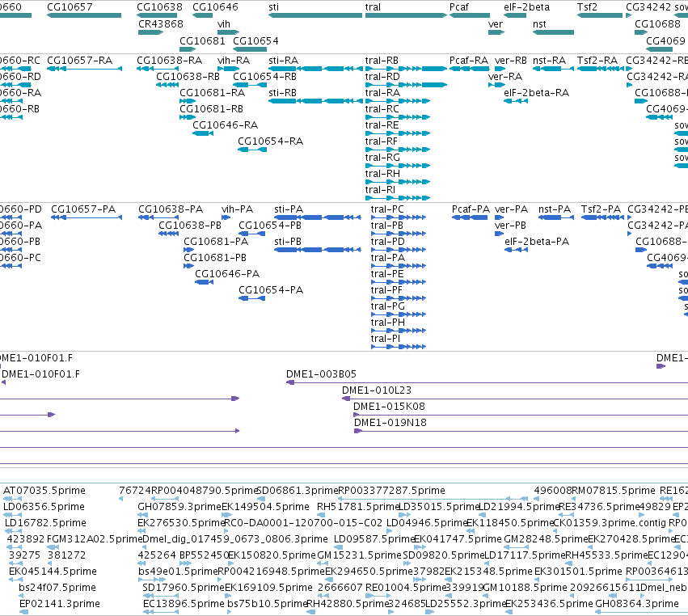Click the vih gene label

pos(224,23)
